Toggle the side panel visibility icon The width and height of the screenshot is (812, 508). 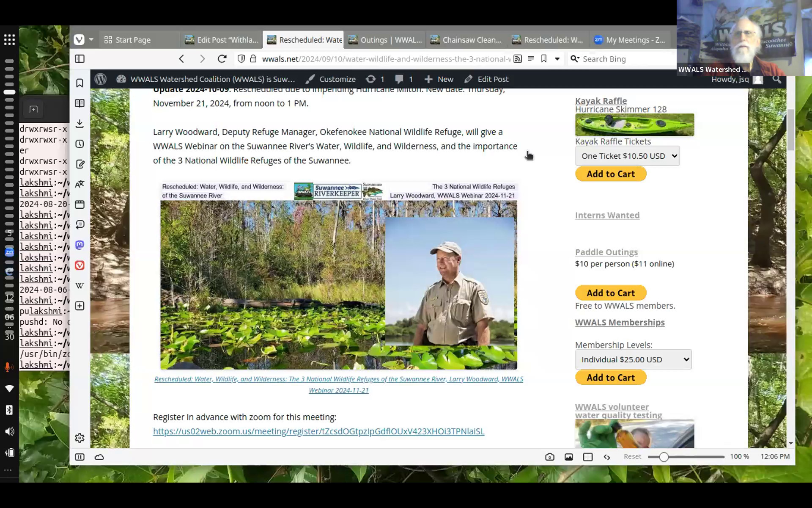point(80,59)
